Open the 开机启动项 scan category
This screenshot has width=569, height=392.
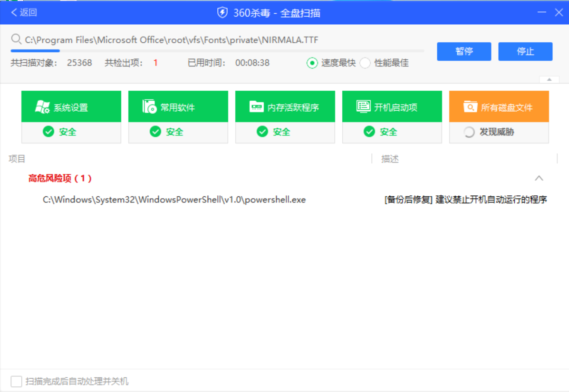(392, 106)
